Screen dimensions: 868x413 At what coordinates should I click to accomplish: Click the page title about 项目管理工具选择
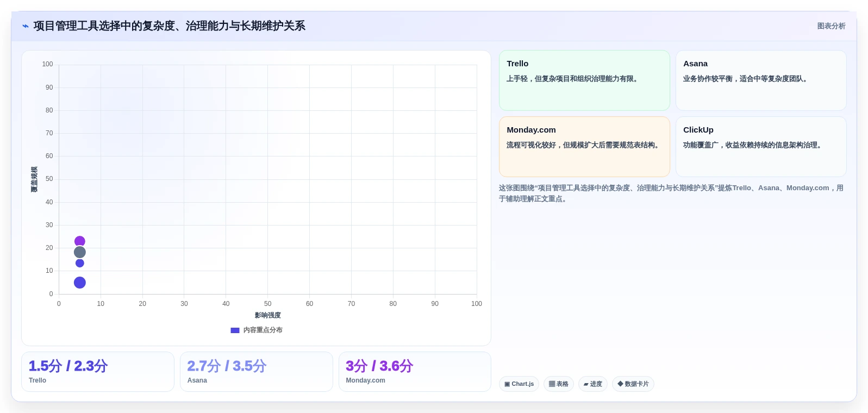[169, 26]
